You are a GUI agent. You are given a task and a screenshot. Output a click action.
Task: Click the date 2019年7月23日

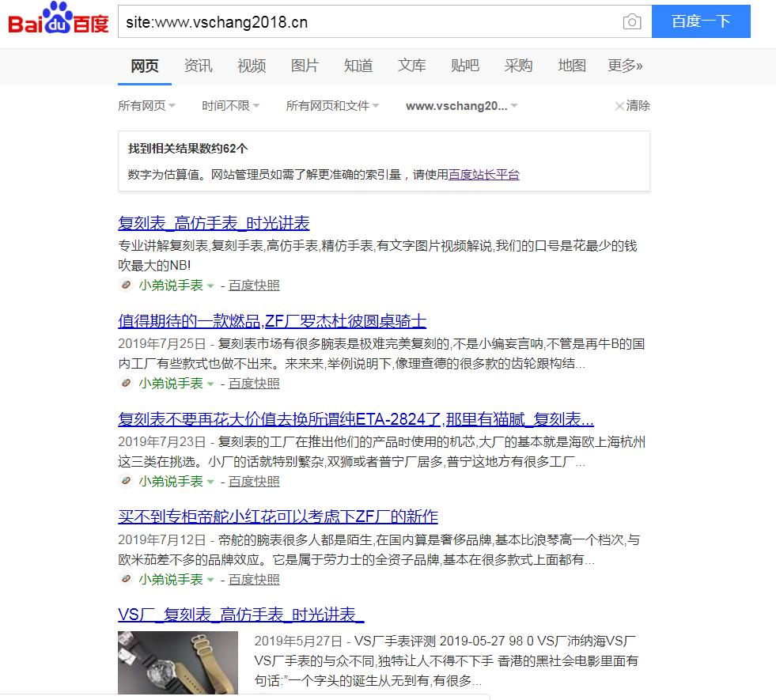(x=162, y=442)
